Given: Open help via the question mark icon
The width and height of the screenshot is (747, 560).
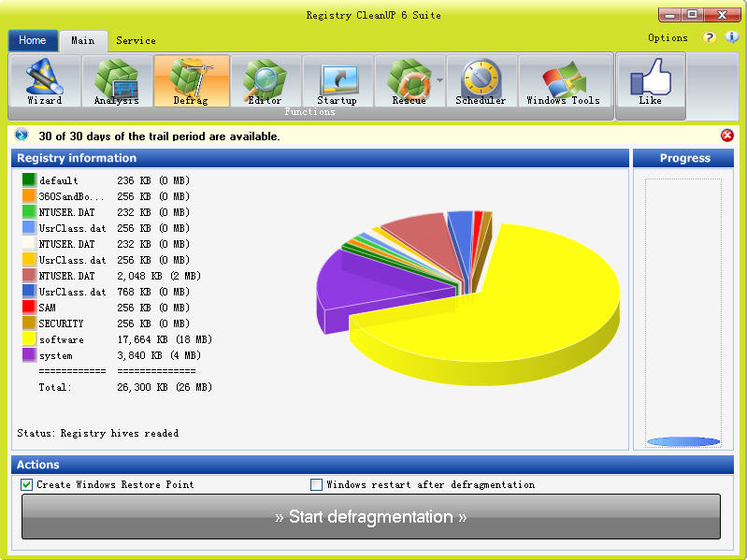Looking at the screenshot, I should point(710,37).
